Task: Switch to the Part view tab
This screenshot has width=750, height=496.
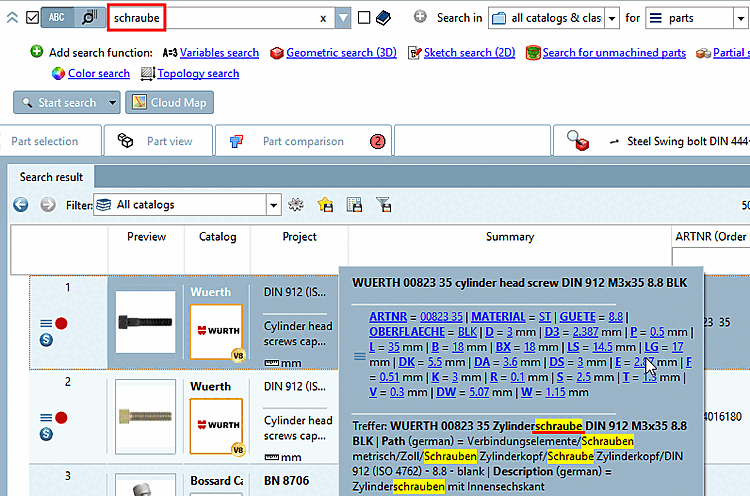Action: pyautogui.click(x=158, y=141)
